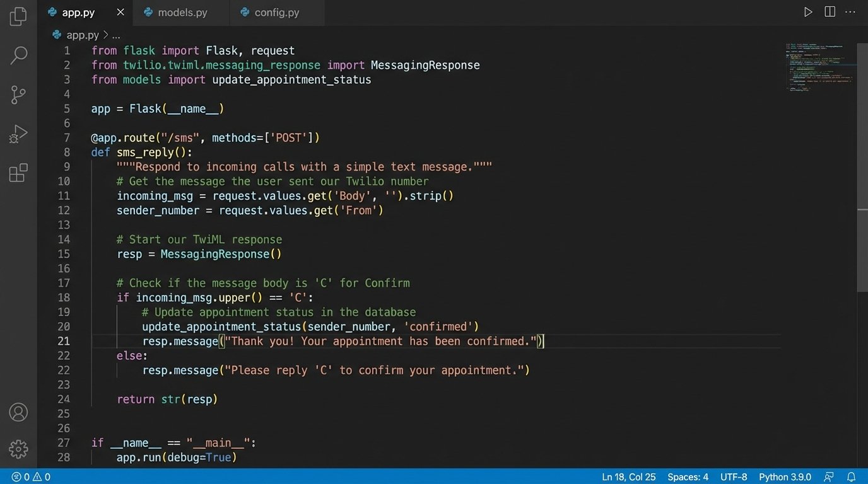
Task: Open the editor More Actions menu
Action: pyautogui.click(x=851, y=12)
